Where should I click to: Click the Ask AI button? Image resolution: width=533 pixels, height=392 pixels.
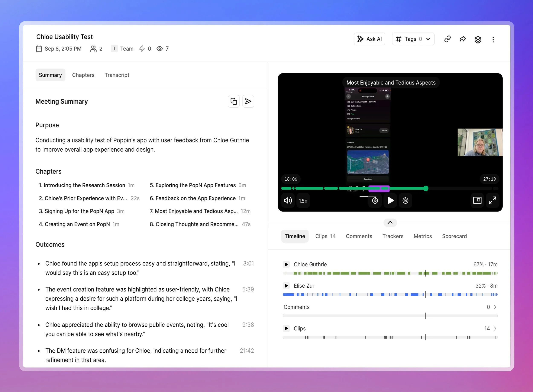tap(370, 39)
